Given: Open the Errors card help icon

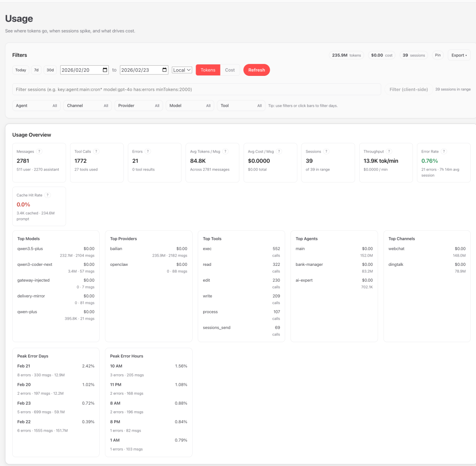Looking at the screenshot, I should [148, 152].
